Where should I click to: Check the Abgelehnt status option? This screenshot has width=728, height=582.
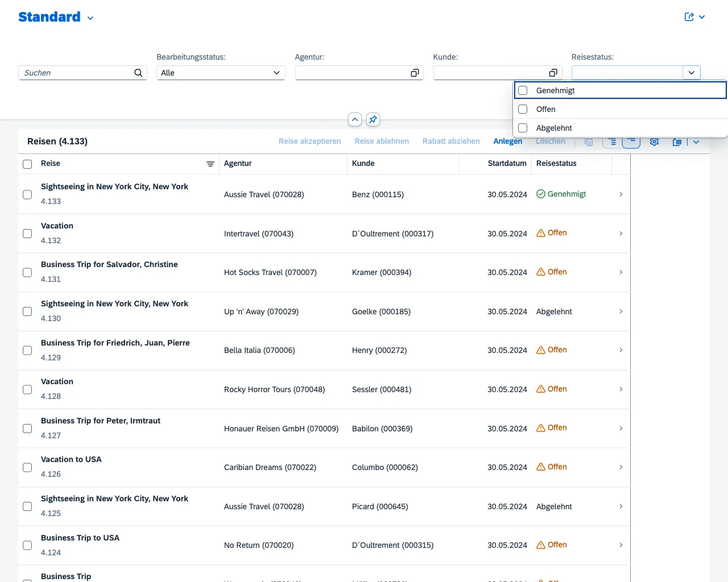click(523, 128)
